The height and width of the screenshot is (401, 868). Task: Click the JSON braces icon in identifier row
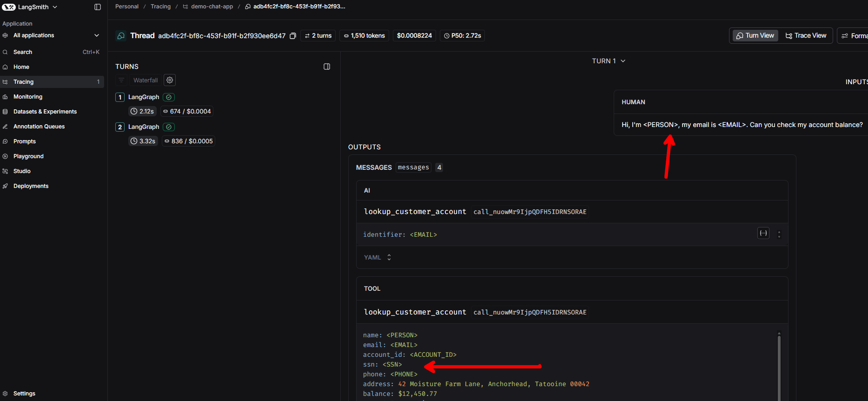tap(763, 234)
